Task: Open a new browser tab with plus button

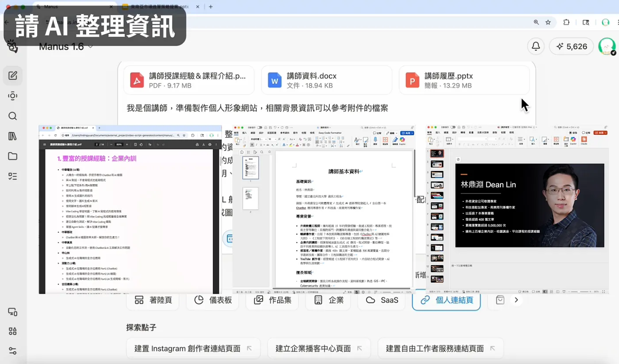Action: [210, 7]
